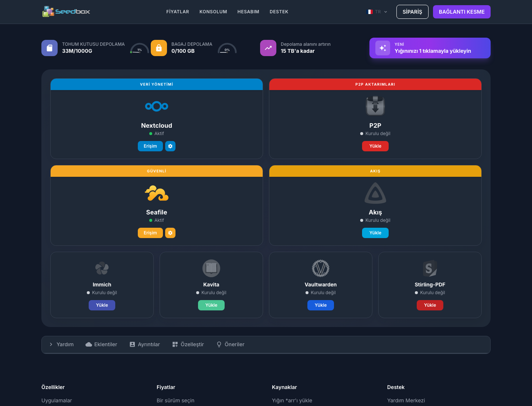The image size is (532, 406).
Task: Install Kavita with the Yükle button
Action: coord(211,305)
